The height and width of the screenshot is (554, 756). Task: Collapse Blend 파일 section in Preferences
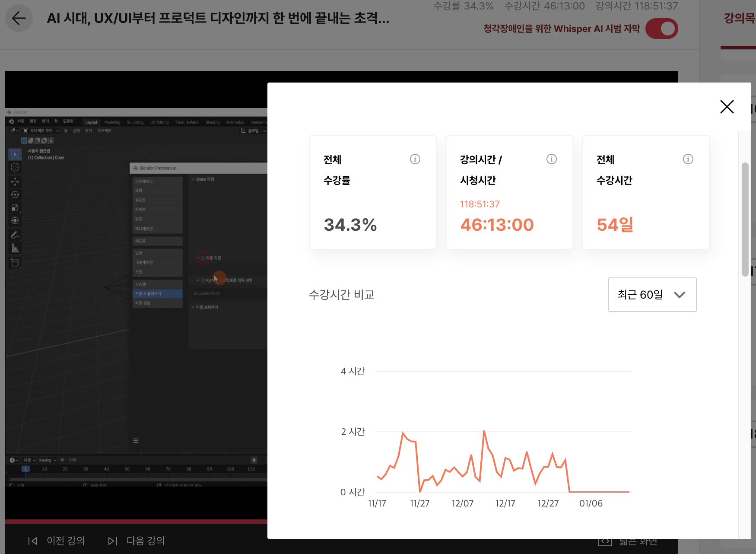point(193,179)
